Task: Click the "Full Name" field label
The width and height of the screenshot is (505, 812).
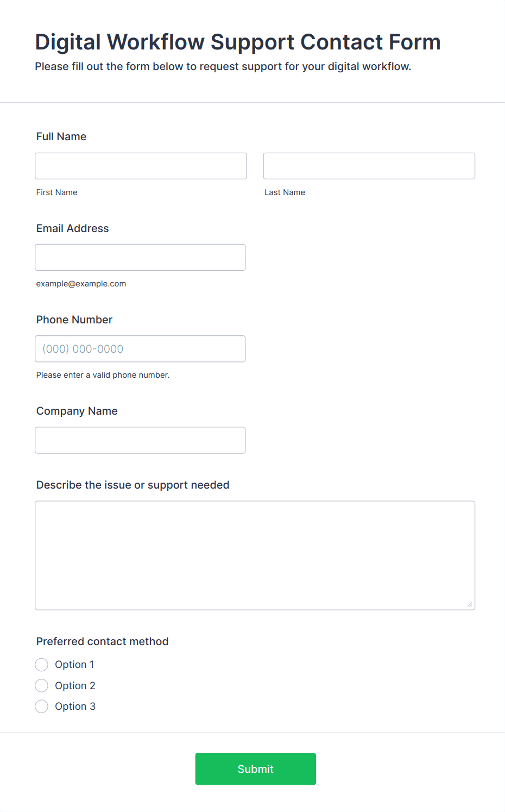Action: [61, 136]
